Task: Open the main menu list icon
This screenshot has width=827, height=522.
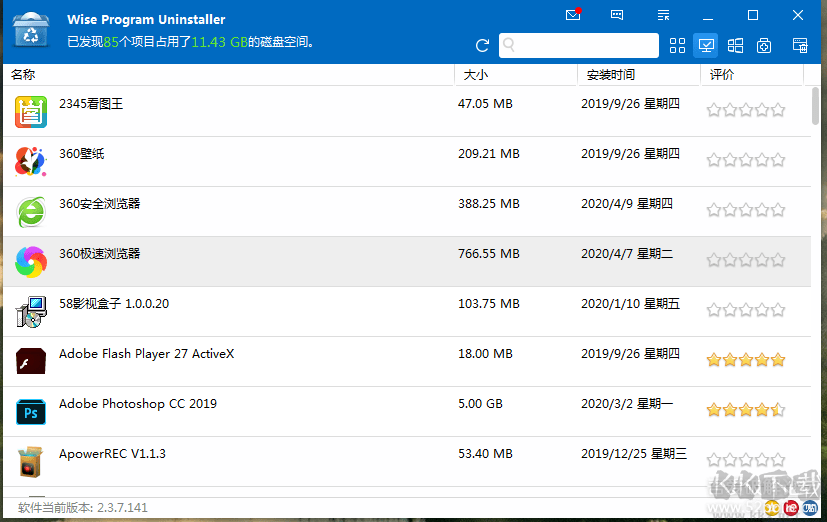Action: [x=663, y=15]
